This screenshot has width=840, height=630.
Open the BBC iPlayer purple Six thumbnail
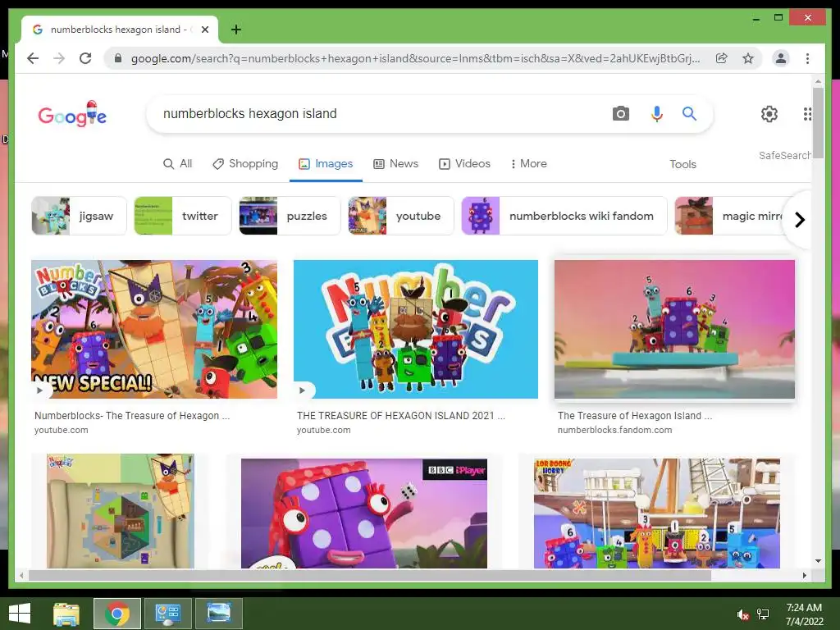click(x=363, y=514)
